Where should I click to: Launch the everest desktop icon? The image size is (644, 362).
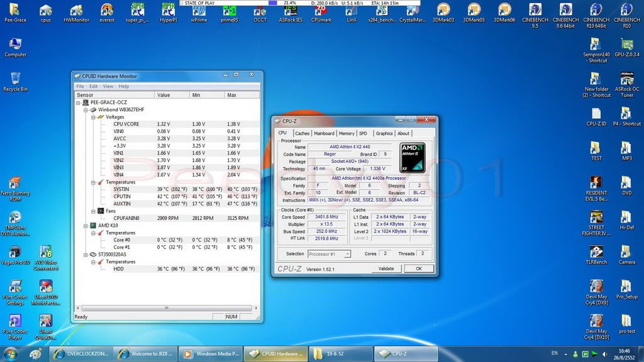107,13
